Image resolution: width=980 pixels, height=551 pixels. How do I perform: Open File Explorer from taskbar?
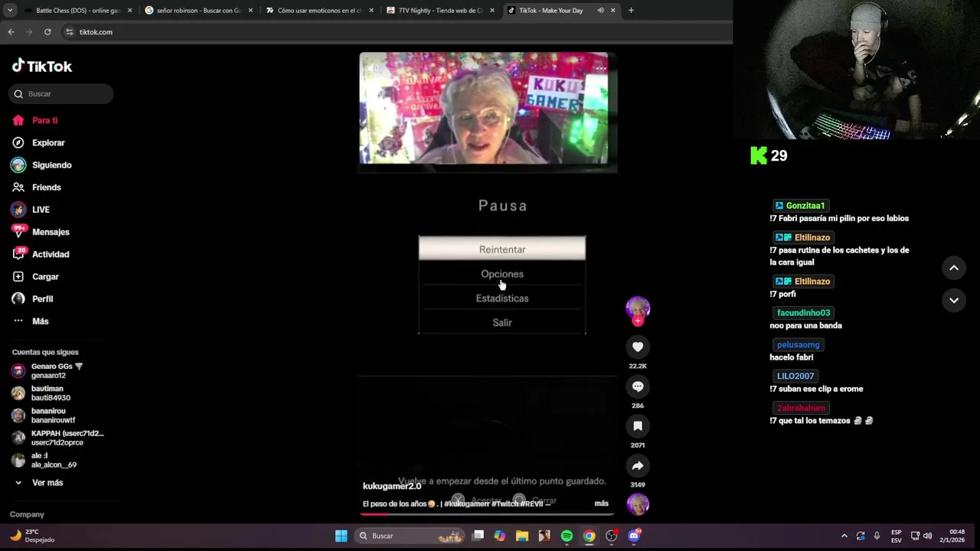point(522,536)
